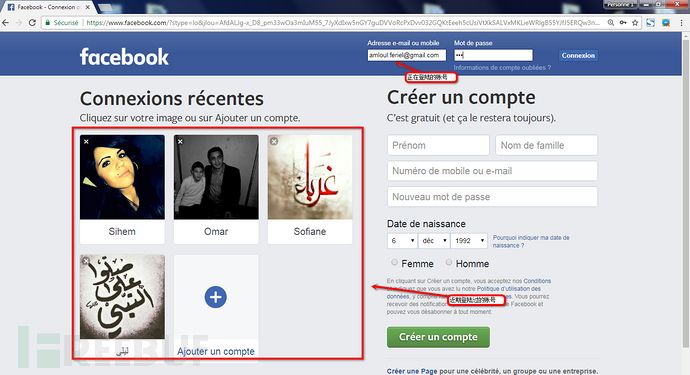Click the Omar name label
This screenshot has width=690, height=375.
(x=216, y=232)
